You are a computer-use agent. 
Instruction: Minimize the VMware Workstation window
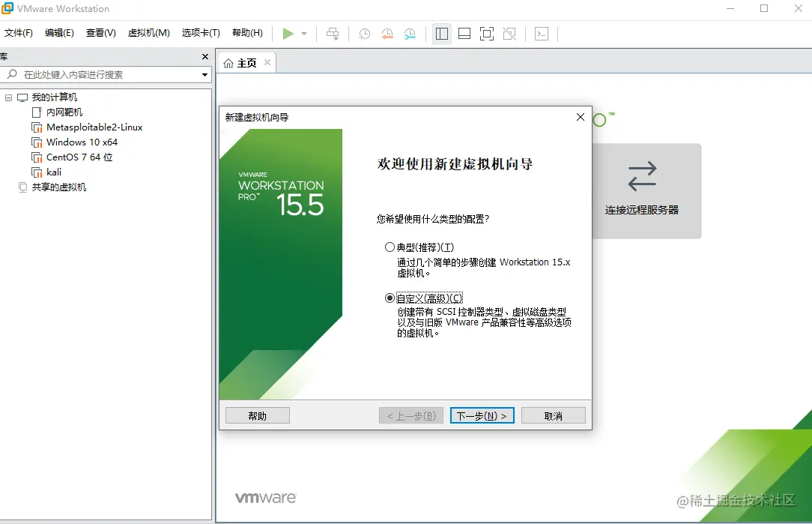click(730, 8)
